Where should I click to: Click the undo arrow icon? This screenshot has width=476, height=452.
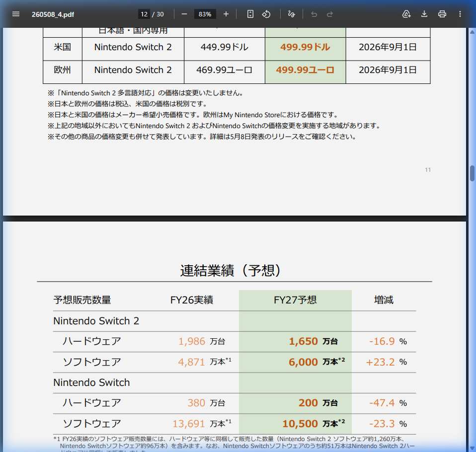pos(314,14)
